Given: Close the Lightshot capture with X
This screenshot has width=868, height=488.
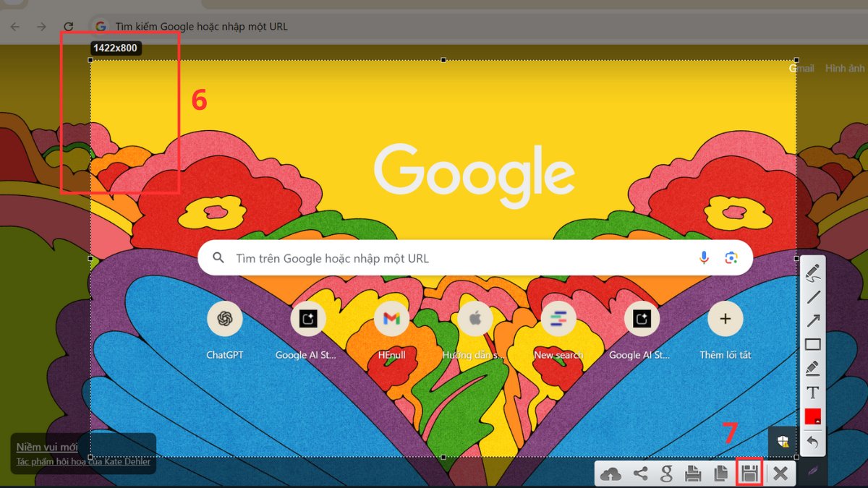Looking at the screenshot, I should pyautogui.click(x=780, y=474).
